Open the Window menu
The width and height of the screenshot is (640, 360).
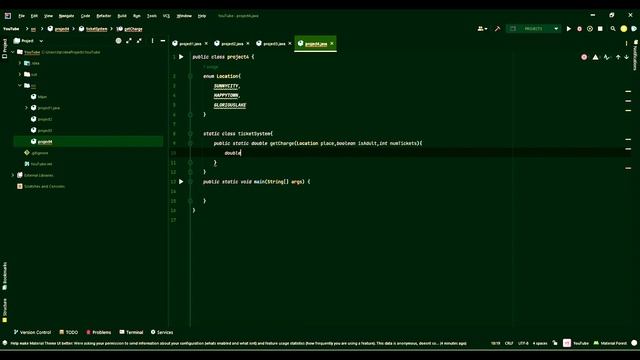coord(184,16)
